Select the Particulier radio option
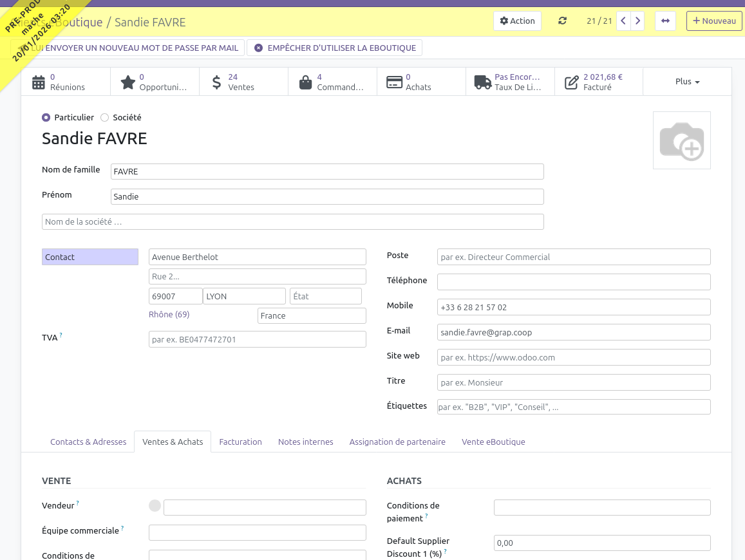This screenshot has height=560, width=745. [x=46, y=117]
